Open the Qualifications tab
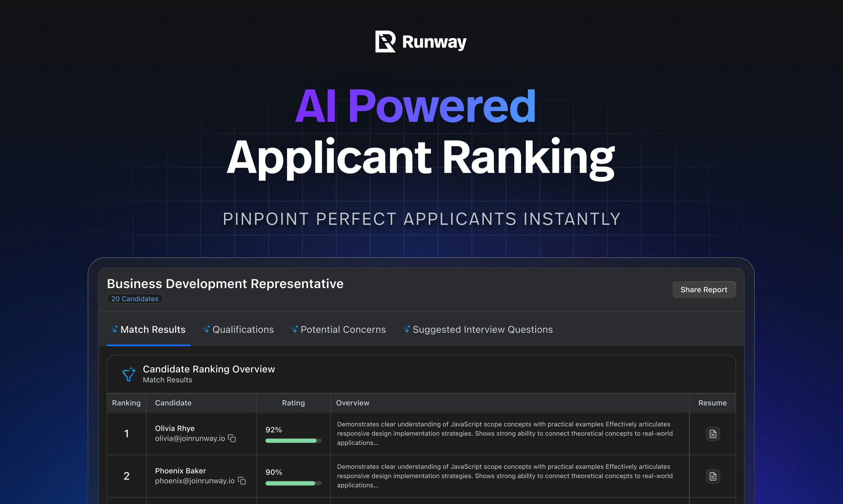The width and height of the screenshot is (843, 504). tap(243, 330)
